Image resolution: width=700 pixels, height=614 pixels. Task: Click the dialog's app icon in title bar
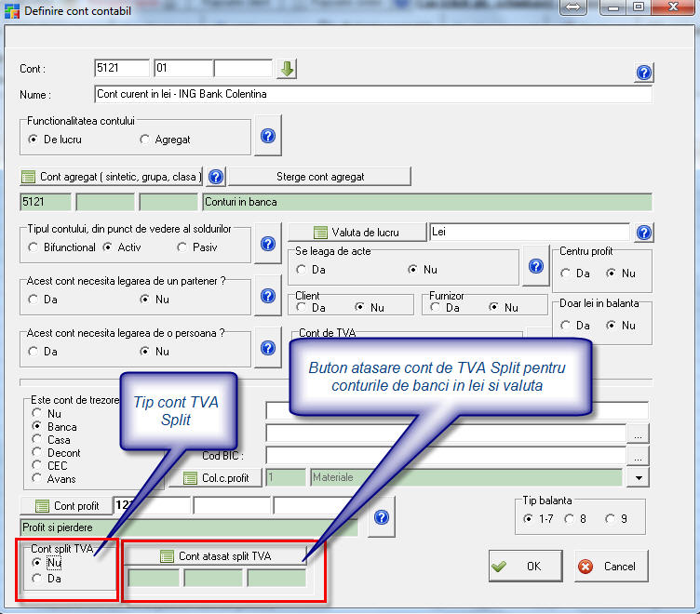pos(12,10)
